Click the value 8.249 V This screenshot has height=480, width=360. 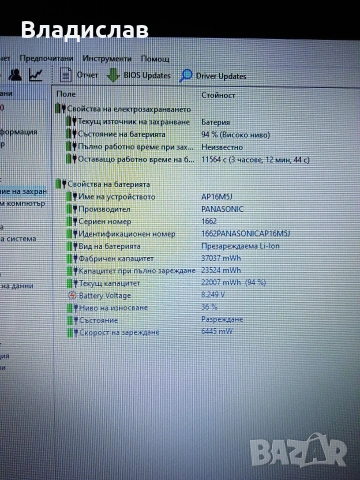pos(213,295)
